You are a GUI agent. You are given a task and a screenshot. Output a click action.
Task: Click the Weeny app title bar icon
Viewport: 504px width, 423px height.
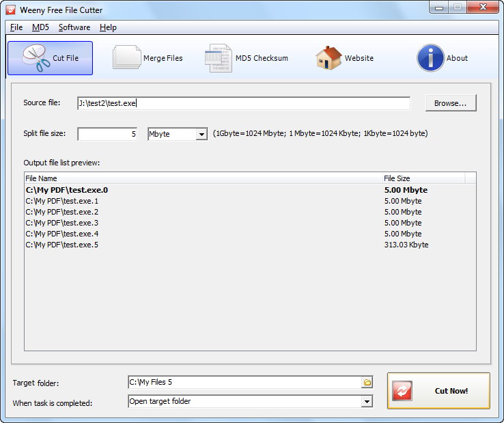click(x=10, y=10)
